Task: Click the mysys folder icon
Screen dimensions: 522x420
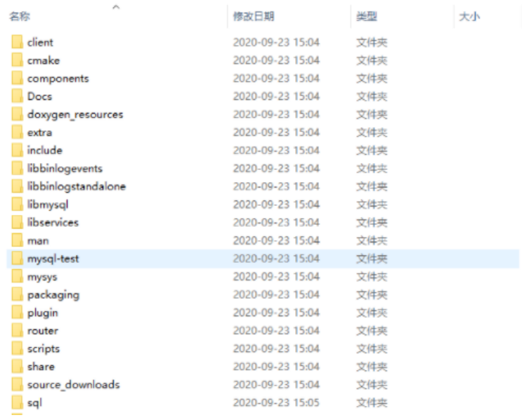Action: tap(17, 276)
